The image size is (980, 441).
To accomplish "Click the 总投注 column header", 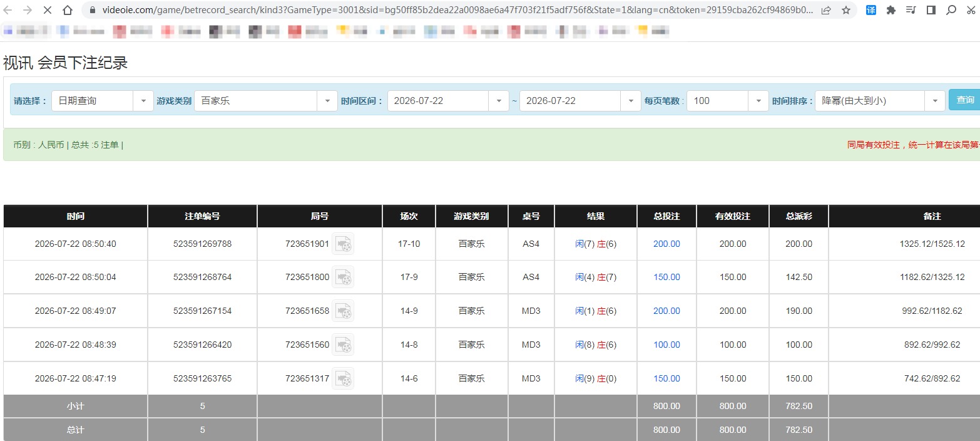I will click(666, 216).
